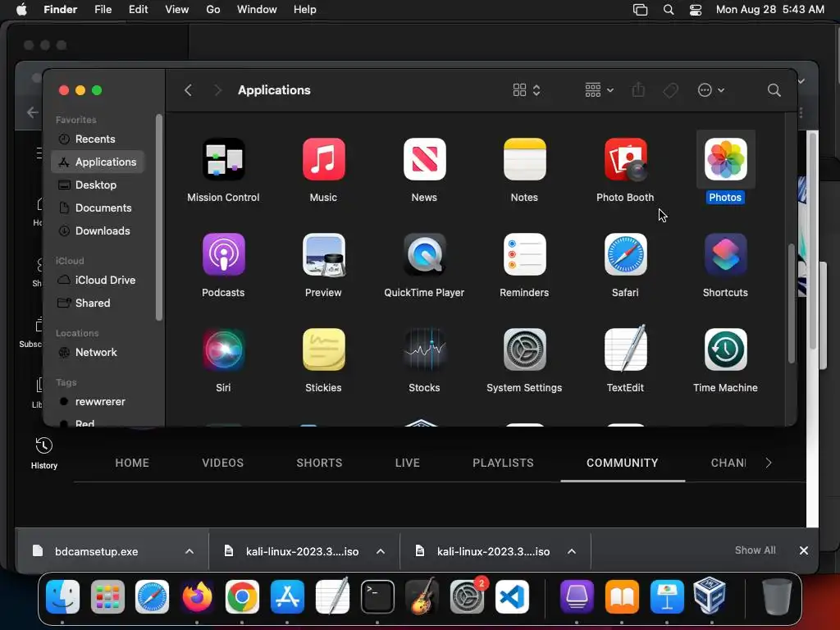
Task: Expand options for first kali-linux iso download
Action: click(x=381, y=551)
